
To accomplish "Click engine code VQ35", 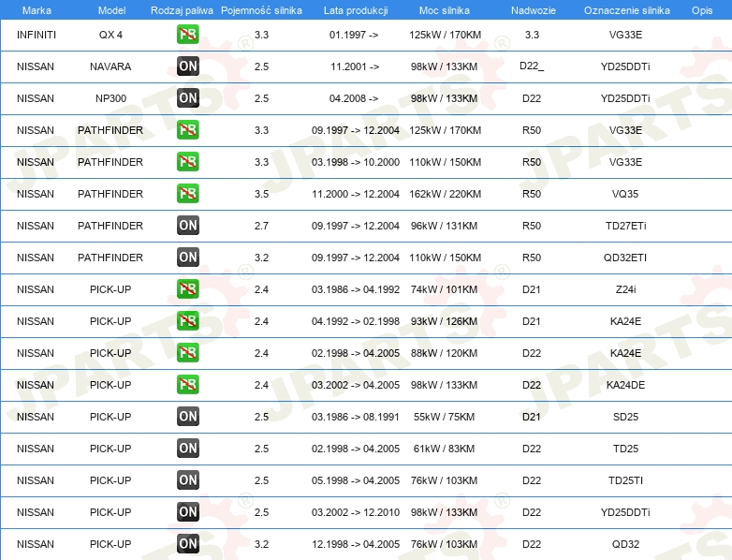I will click(625, 194).
